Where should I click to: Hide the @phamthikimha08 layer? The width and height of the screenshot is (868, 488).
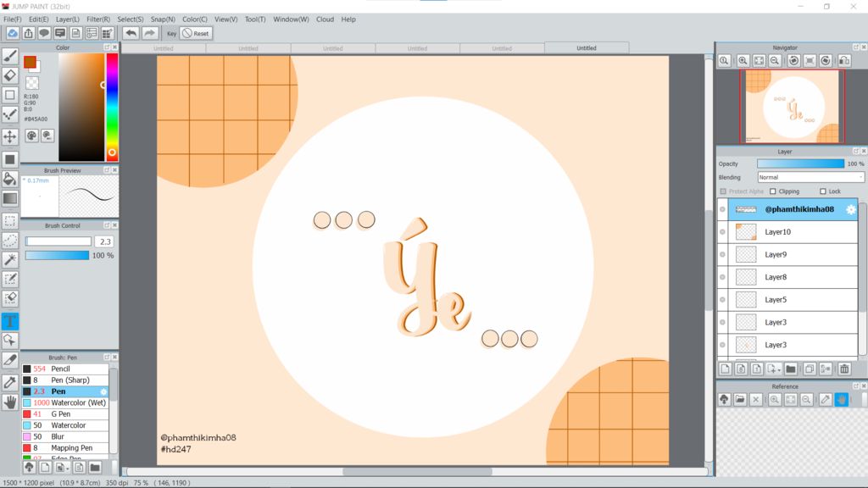722,209
